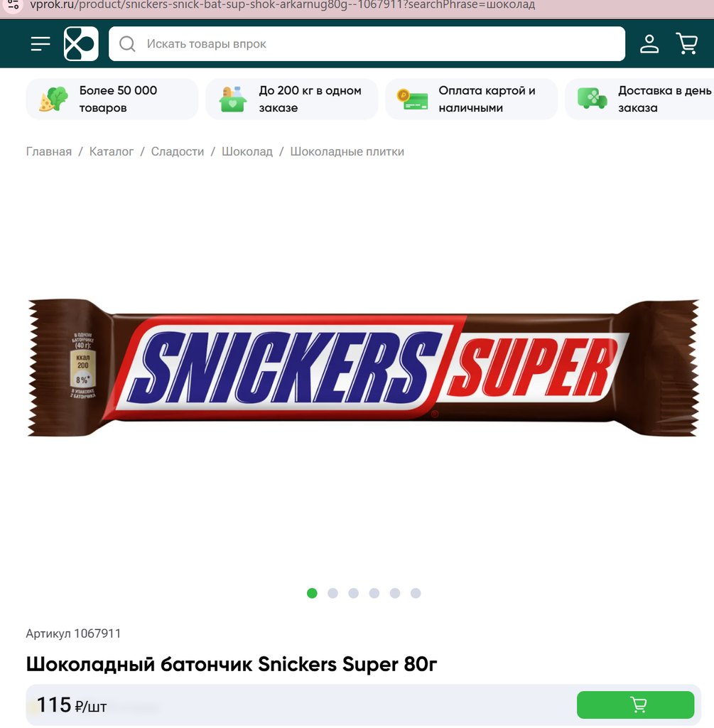The height and width of the screenshot is (728, 714).
Task: Click the 'Доставка в день заказа' banner
Action: click(640, 99)
